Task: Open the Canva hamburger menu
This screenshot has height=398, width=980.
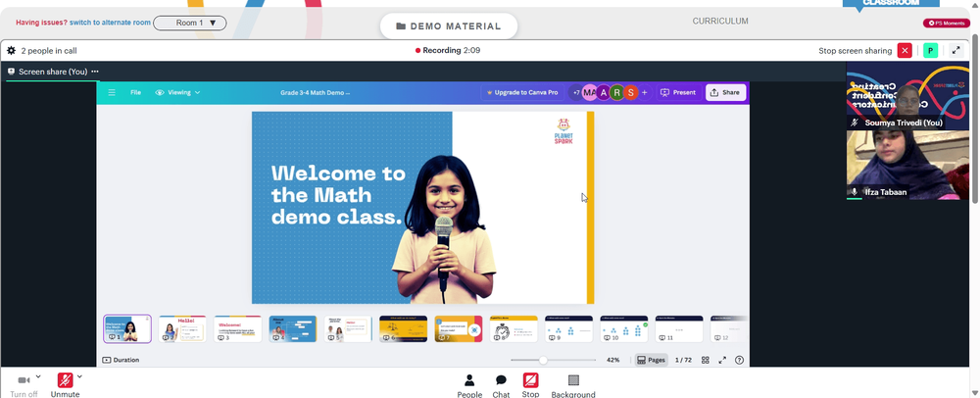Action: pos(112,92)
